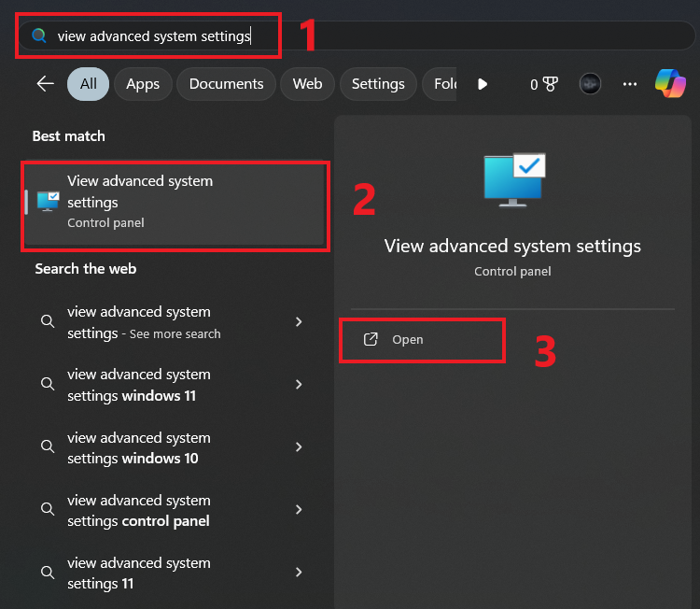Select the Settings filter tab
Image resolution: width=700 pixels, height=609 pixels.
point(378,84)
